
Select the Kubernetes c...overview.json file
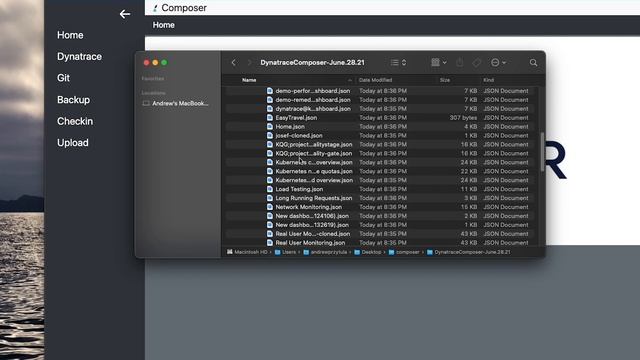coord(314,162)
